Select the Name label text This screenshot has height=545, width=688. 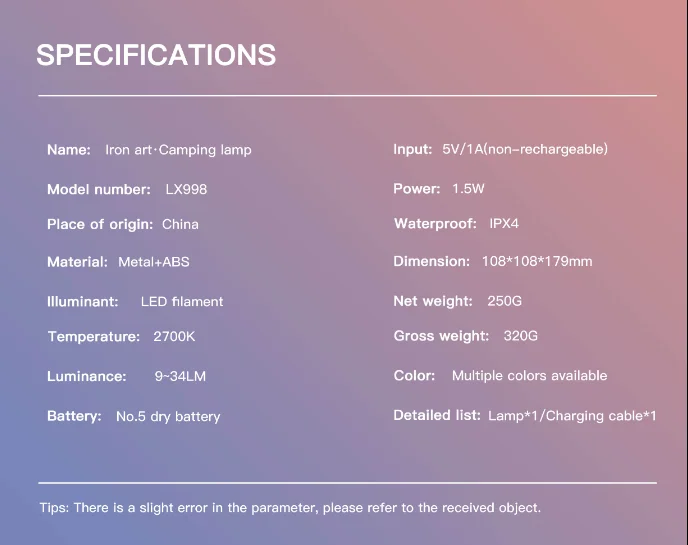[69, 150]
